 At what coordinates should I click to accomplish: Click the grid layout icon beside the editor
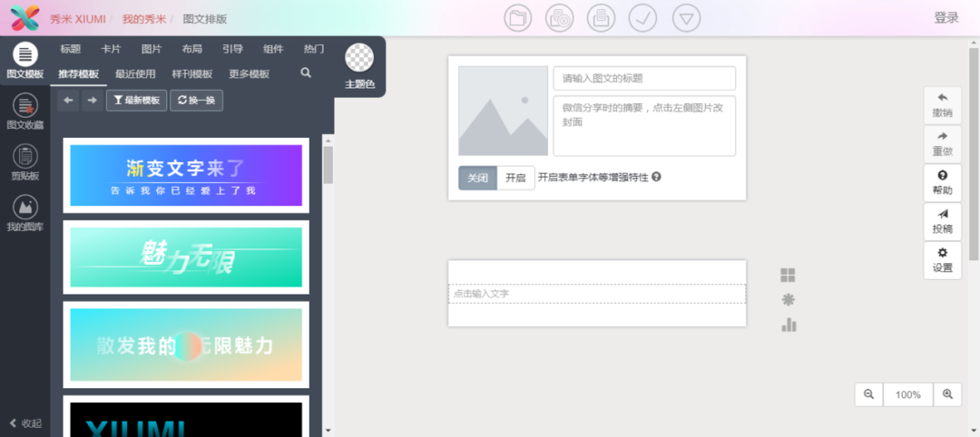pos(788,276)
